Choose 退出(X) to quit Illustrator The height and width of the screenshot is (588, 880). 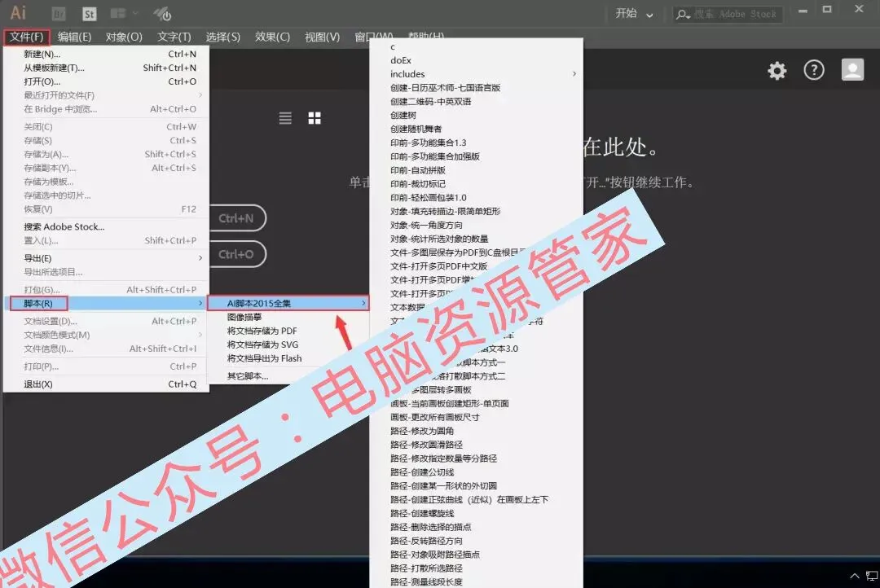point(107,384)
